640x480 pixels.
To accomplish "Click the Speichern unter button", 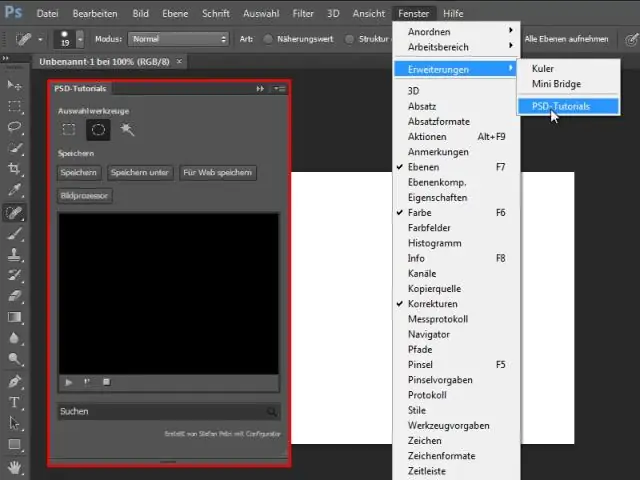I will click(140, 173).
